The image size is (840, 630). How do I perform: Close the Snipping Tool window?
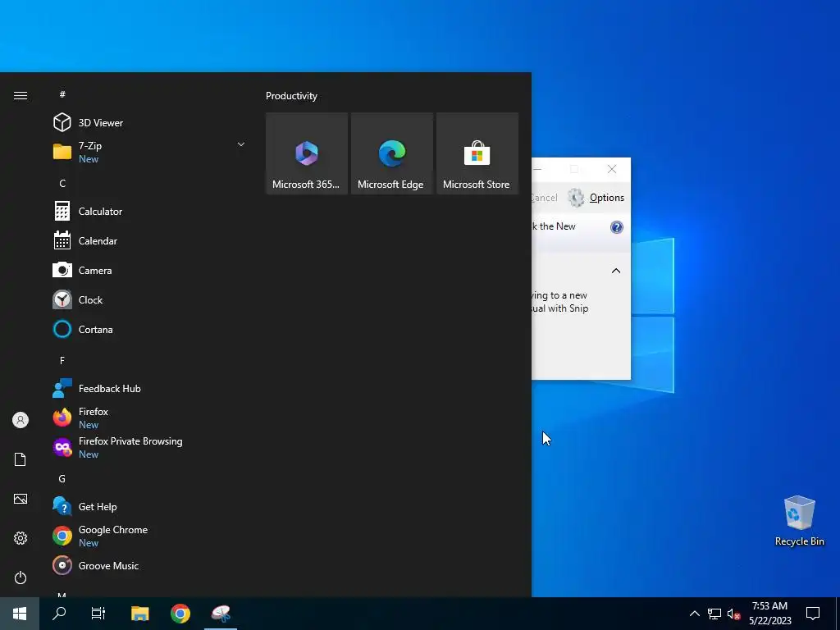pos(612,169)
